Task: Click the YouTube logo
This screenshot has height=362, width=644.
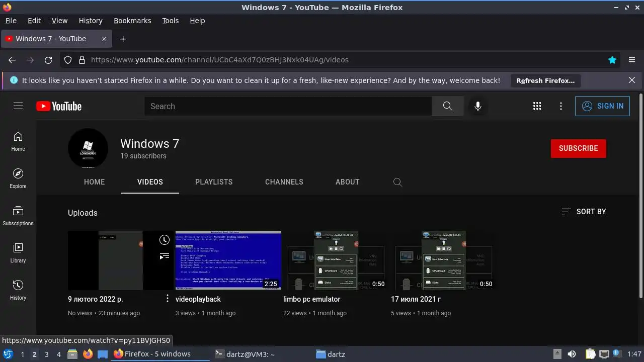Action: coord(59,106)
